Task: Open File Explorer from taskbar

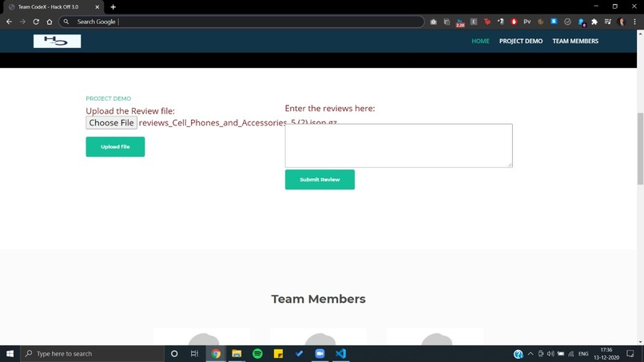Action: 237,353
